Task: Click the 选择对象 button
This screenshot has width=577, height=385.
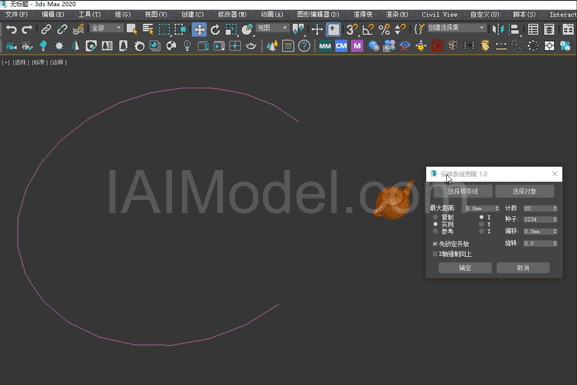Action: (524, 191)
